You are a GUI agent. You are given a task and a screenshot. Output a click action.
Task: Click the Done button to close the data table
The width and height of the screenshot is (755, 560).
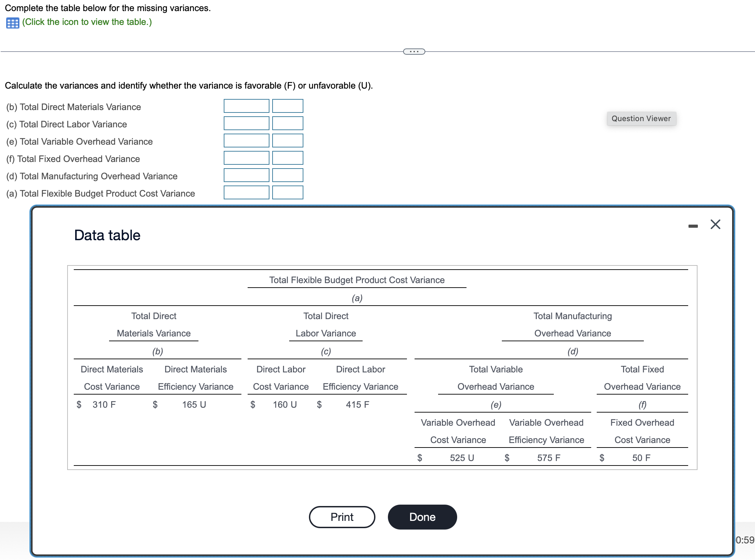click(x=422, y=517)
